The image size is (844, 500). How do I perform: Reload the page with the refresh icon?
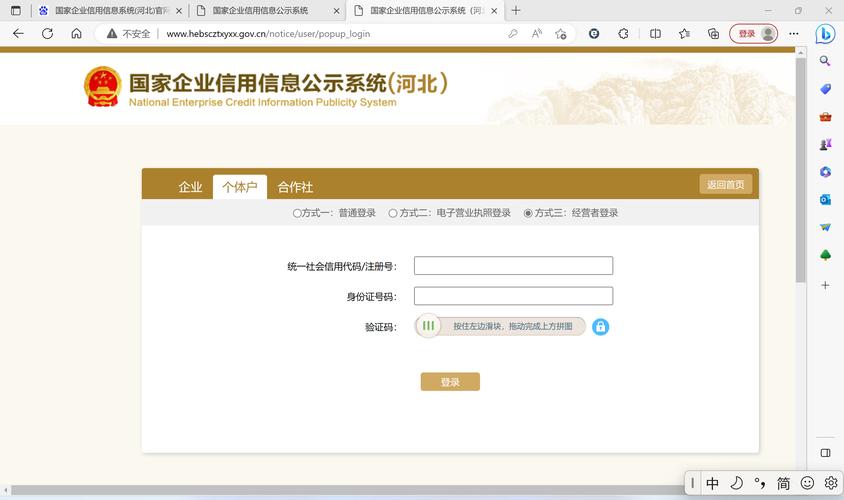pos(47,34)
